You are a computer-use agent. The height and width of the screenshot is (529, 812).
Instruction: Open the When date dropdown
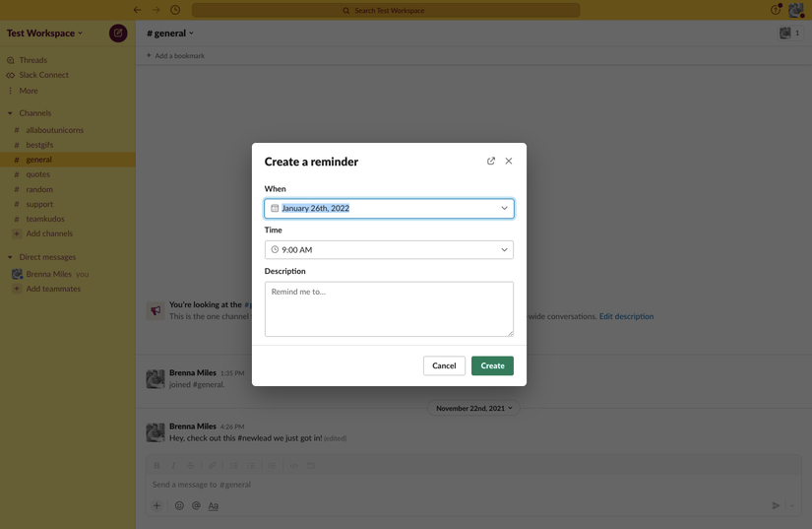(x=389, y=208)
